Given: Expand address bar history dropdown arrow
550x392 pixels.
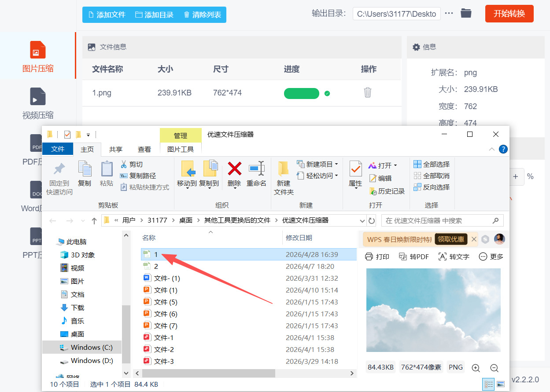Looking at the screenshot, I should click(362, 220).
